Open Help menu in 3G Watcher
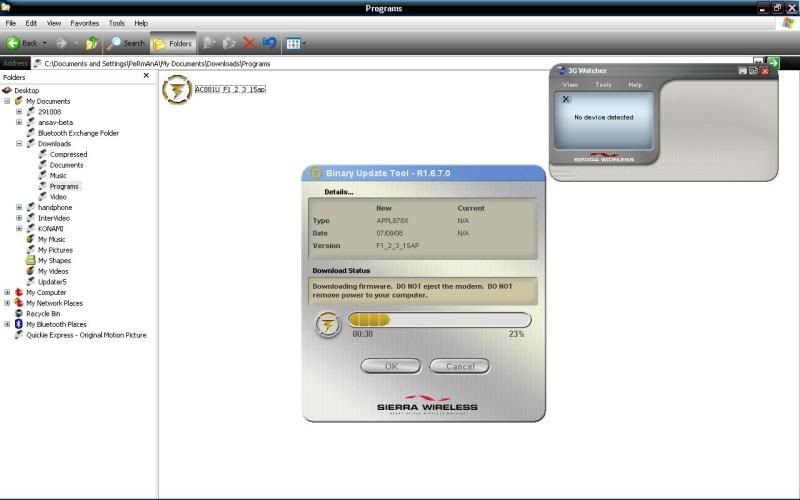 tap(635, 85)
